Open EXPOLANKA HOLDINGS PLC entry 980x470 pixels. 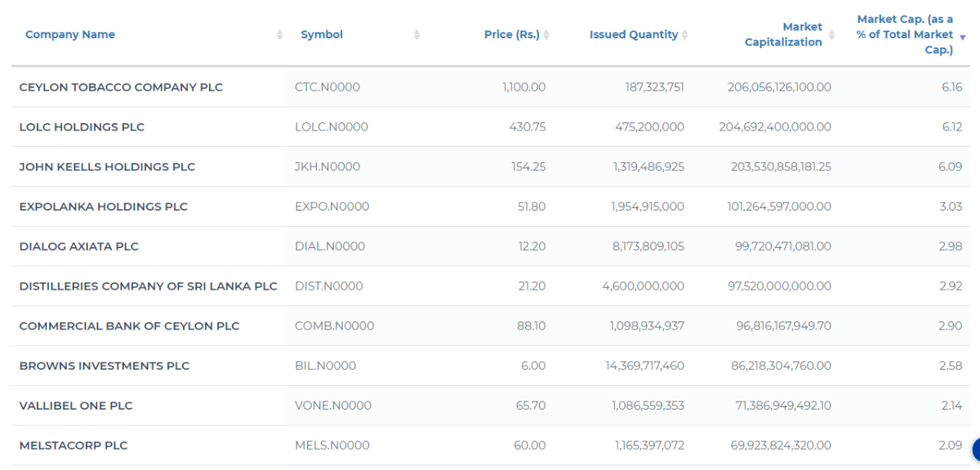[104, 206]
